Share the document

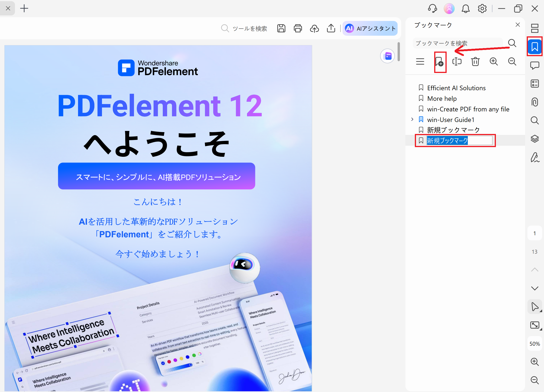tap(331, 28)
